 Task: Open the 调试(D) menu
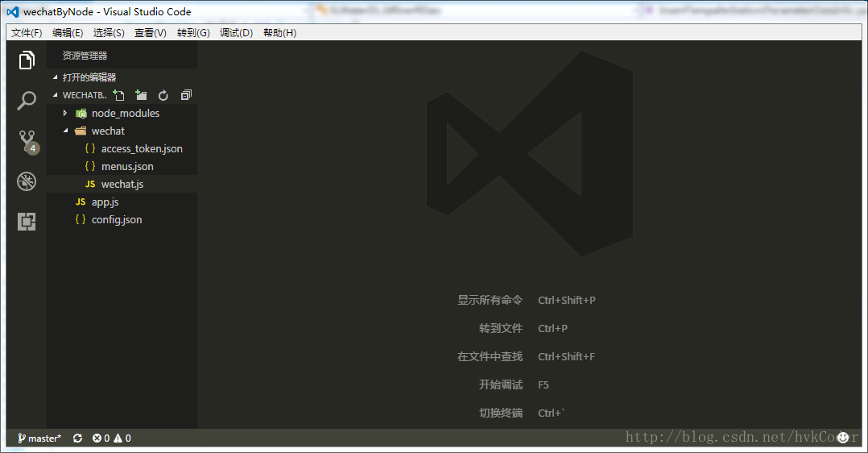[236, 33]
